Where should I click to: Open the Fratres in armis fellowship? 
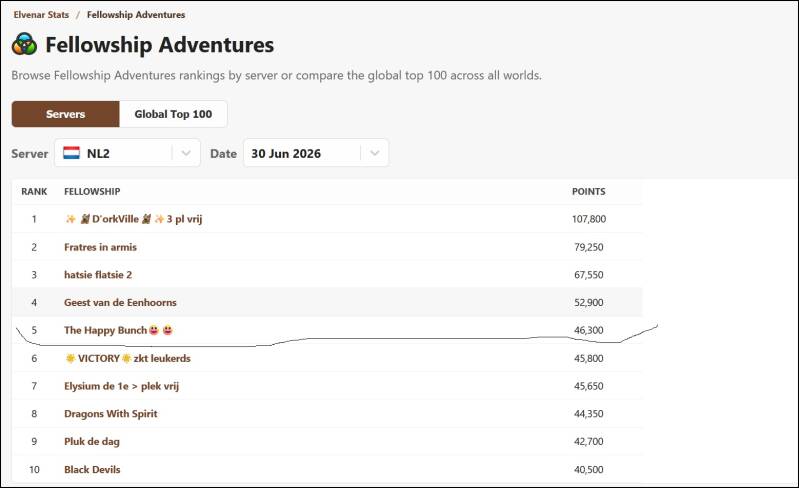click(100, 247)
